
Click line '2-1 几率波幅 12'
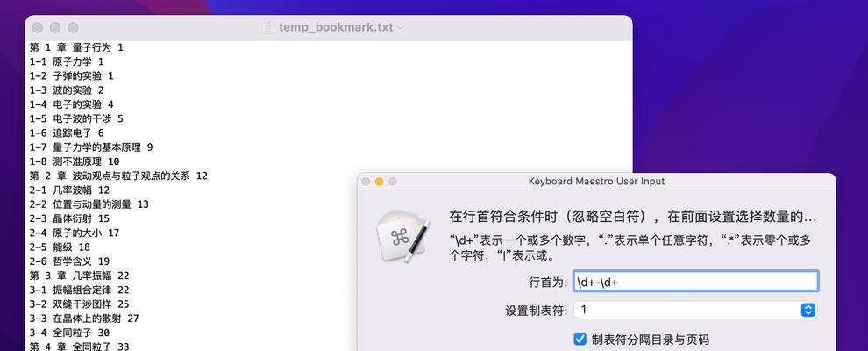pos(69,190)
